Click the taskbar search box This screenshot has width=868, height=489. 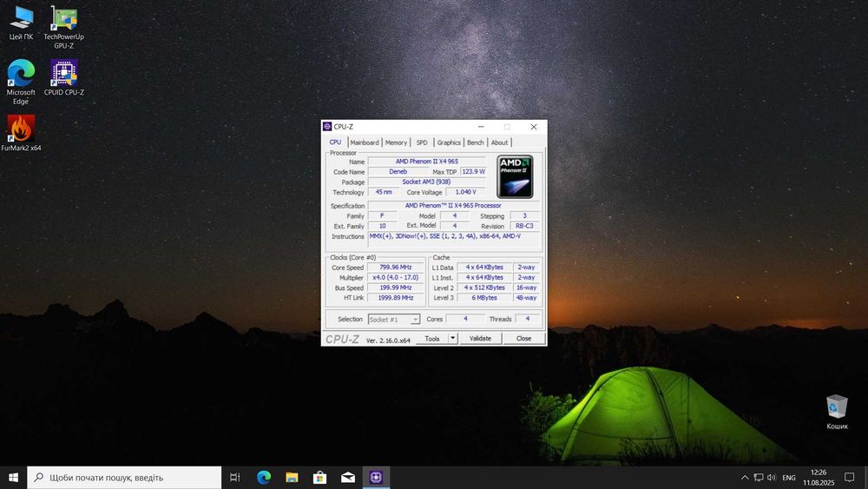click(x=124, y=478)
